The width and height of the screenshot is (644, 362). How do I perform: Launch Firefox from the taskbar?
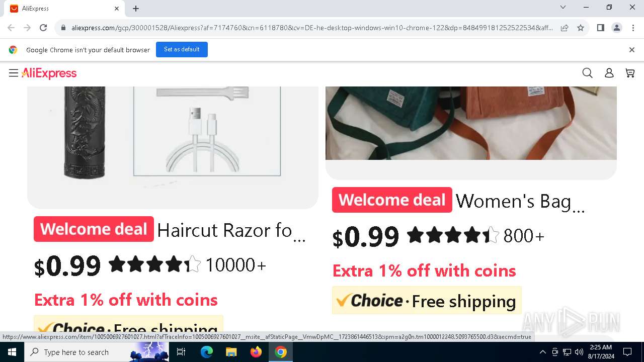[x=256, y=352]
